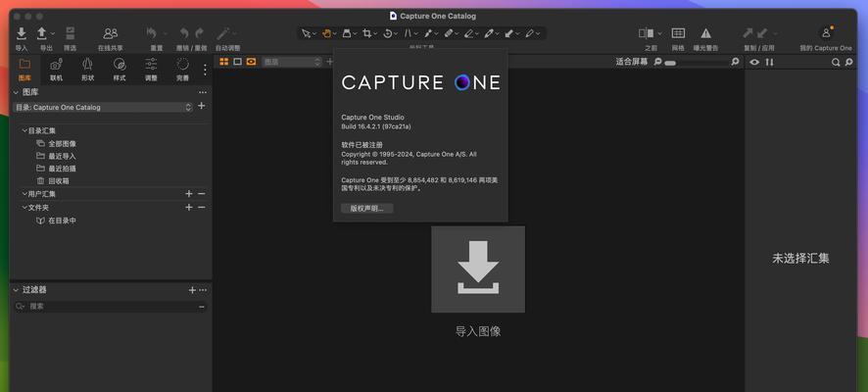Click the 导出 export toolbar icon
Image resolution: width=868 pixels, height=392 pixels.
[x=41, y=33]
